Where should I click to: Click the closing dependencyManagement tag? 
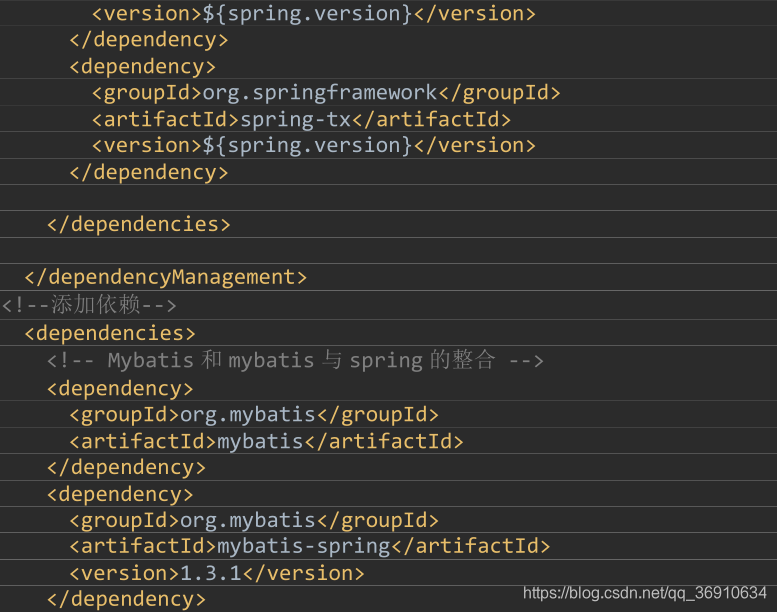(x=166, y=277)
